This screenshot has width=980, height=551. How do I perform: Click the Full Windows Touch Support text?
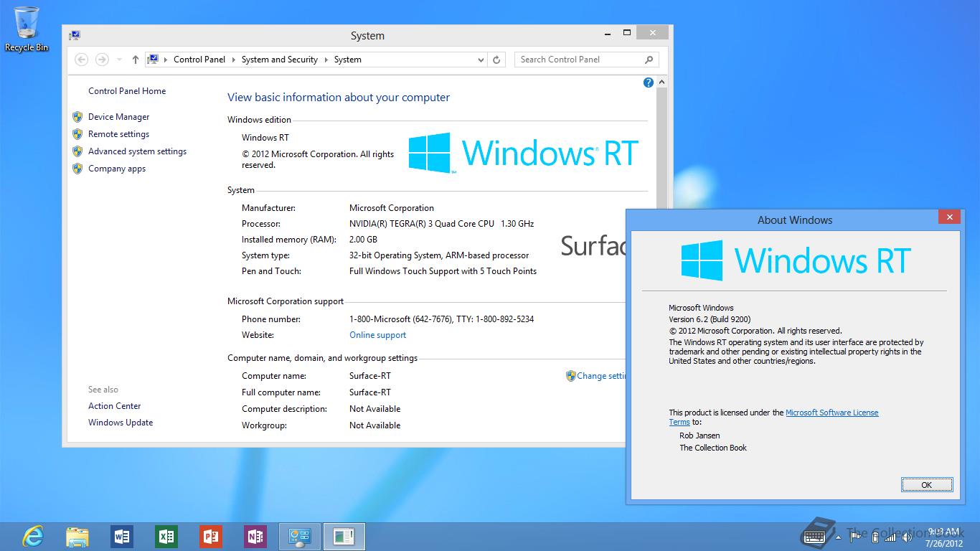443,271
